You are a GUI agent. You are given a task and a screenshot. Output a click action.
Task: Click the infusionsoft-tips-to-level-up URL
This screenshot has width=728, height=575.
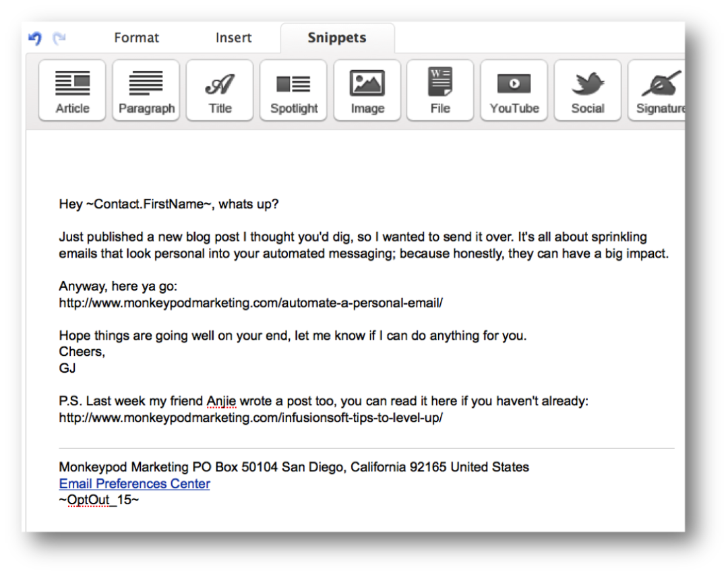click(251, 417)
